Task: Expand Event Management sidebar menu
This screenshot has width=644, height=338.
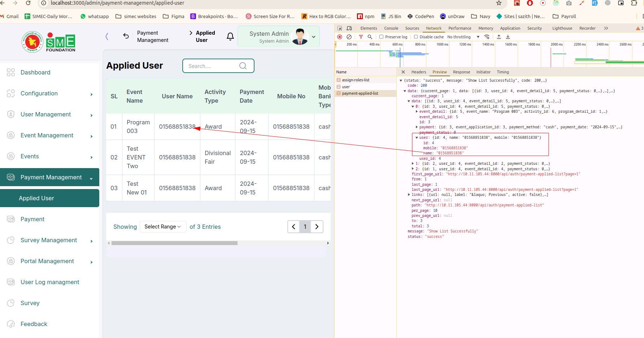Action: tap(49, 135)
